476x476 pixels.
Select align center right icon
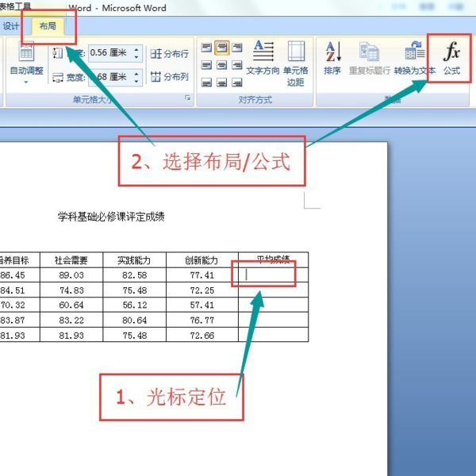click(x=236, y=65)
